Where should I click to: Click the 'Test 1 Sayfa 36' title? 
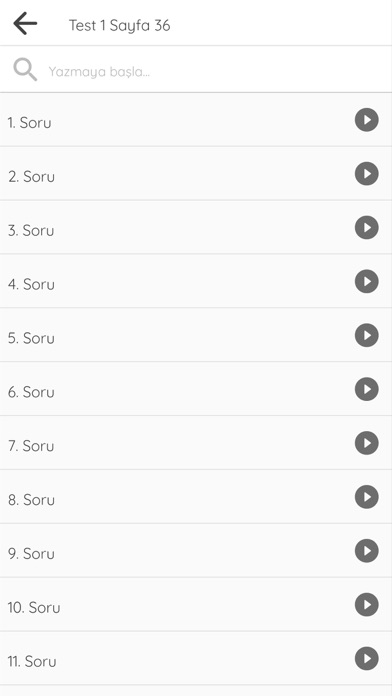119,25
